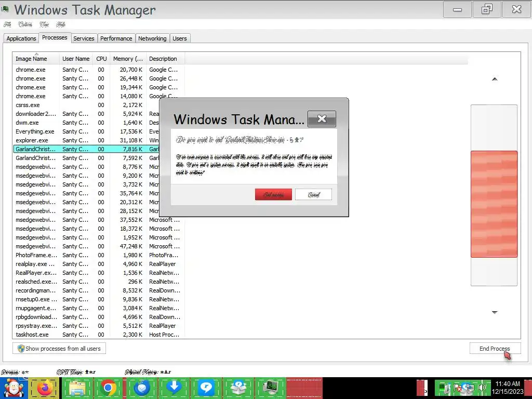Sort by Description column header
Viewport: 532px width, 399px height.
[165, 59]
